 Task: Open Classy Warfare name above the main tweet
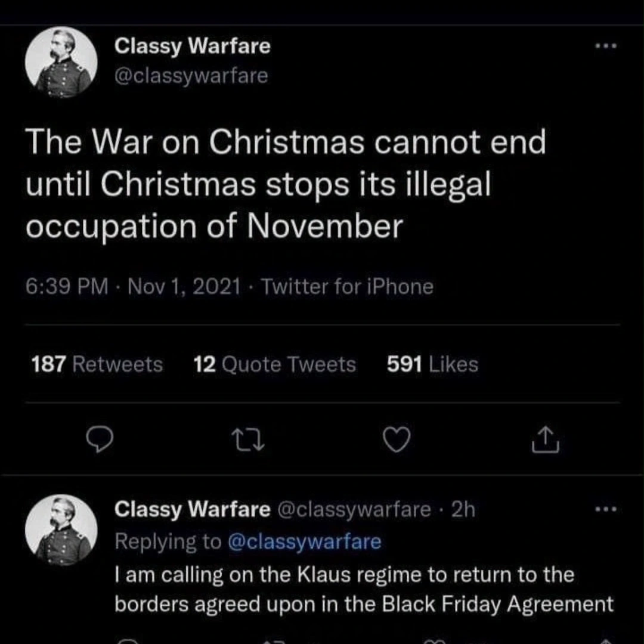[192, 46]
